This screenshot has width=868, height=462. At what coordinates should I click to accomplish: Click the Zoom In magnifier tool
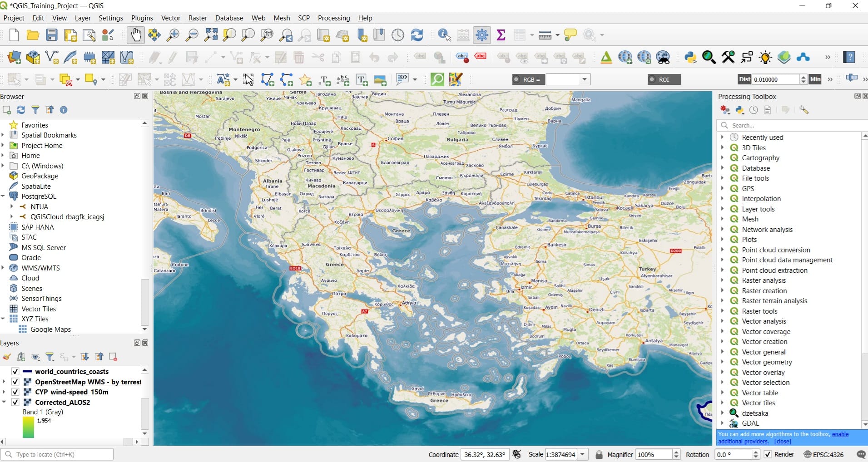[x=173, y=35]
